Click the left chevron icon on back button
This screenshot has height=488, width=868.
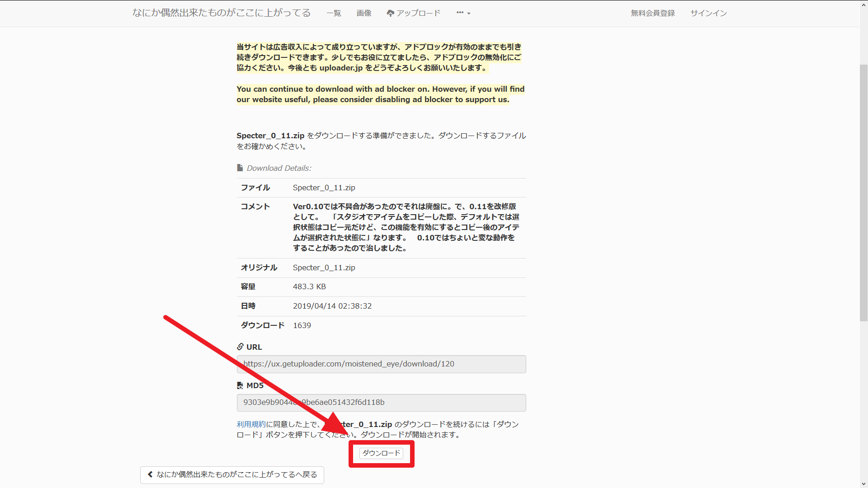(150, 474)
